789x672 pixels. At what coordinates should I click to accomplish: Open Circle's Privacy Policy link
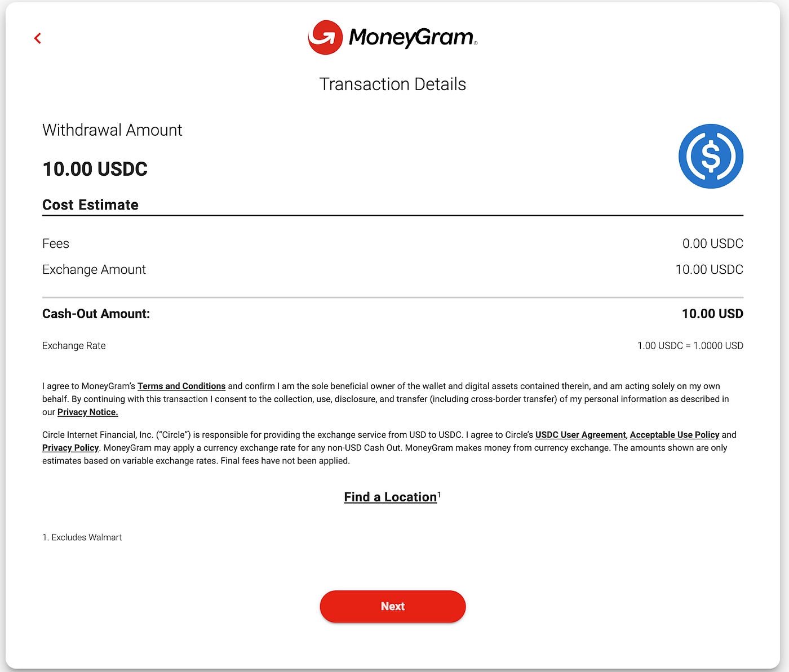(70, 448)
